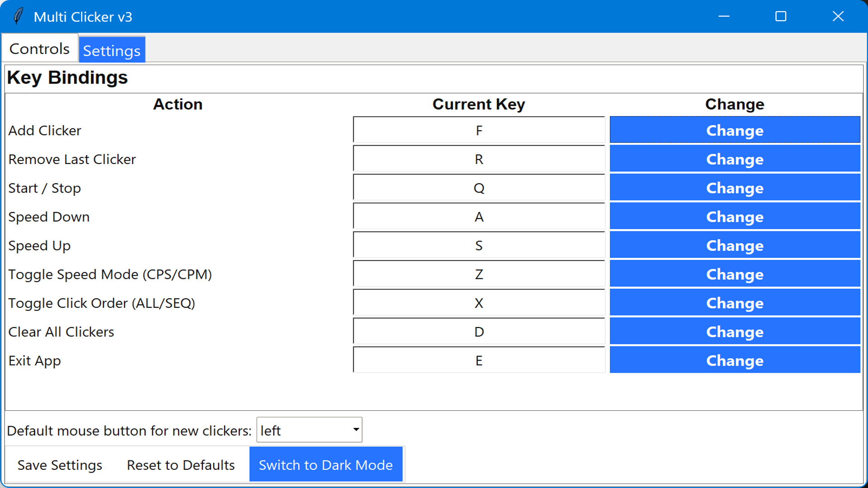Click the key field showing Q

[479, 188]
